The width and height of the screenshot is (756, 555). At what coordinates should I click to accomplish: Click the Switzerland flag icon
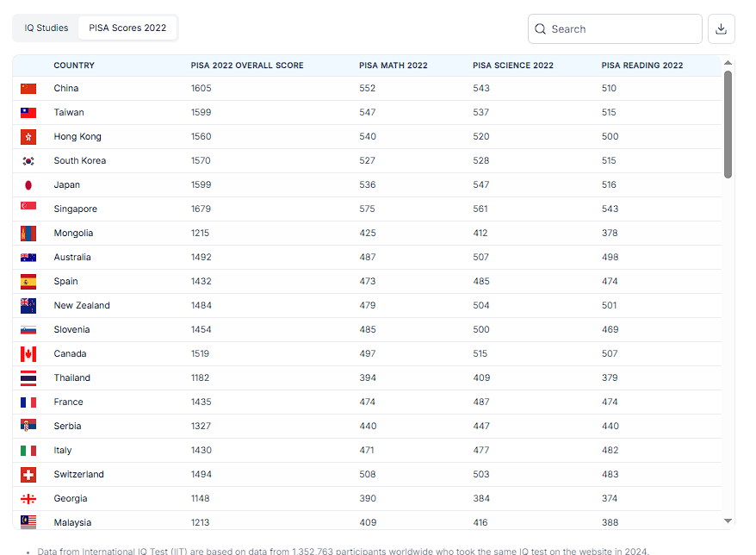point(28,474)
